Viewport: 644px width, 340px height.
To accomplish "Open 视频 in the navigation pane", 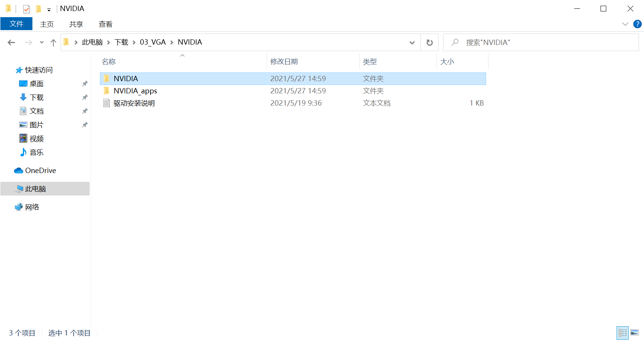I will pyautogui.click(x=37, y=139).
